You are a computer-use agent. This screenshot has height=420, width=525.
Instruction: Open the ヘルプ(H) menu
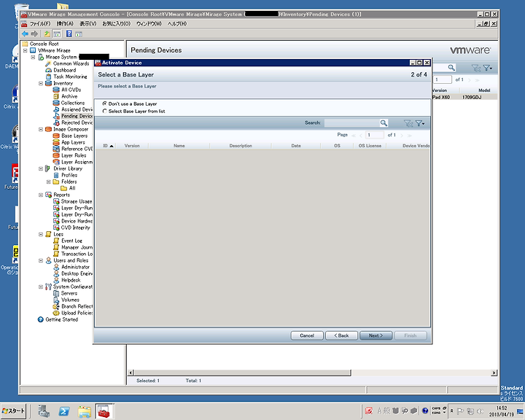coord(177,24)
